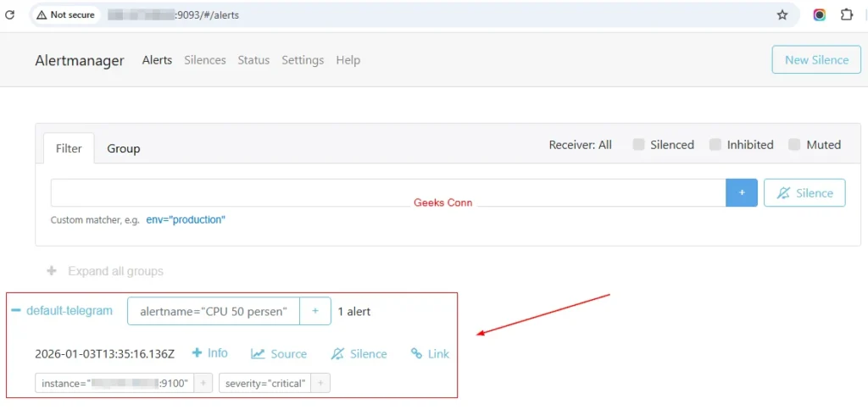Enable the Silenced checkbox
Viewport: 868px width, 410px height.
click(x=639, y=145)
